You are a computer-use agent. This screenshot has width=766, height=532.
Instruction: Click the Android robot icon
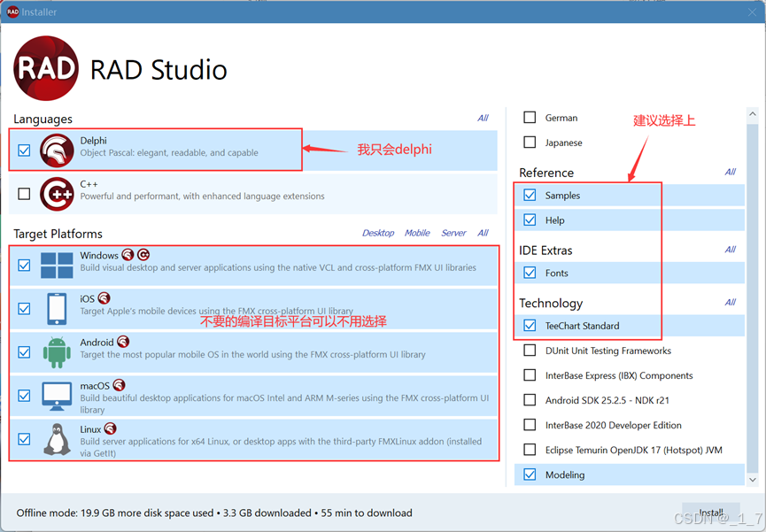[57, 352]
